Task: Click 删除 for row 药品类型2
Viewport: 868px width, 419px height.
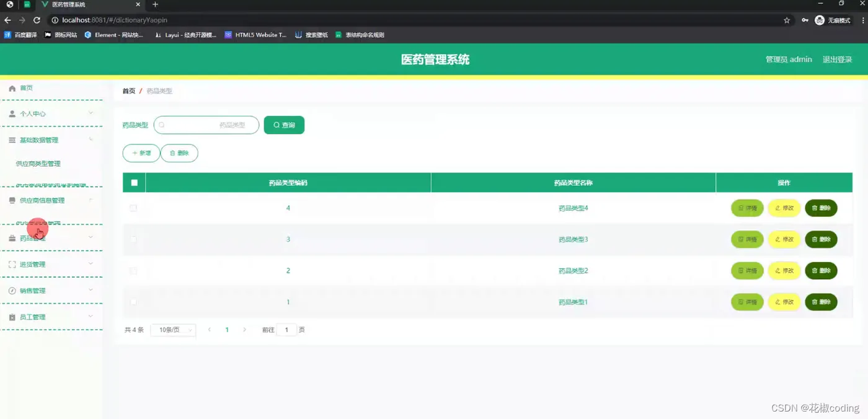Action: click(821, 271)
